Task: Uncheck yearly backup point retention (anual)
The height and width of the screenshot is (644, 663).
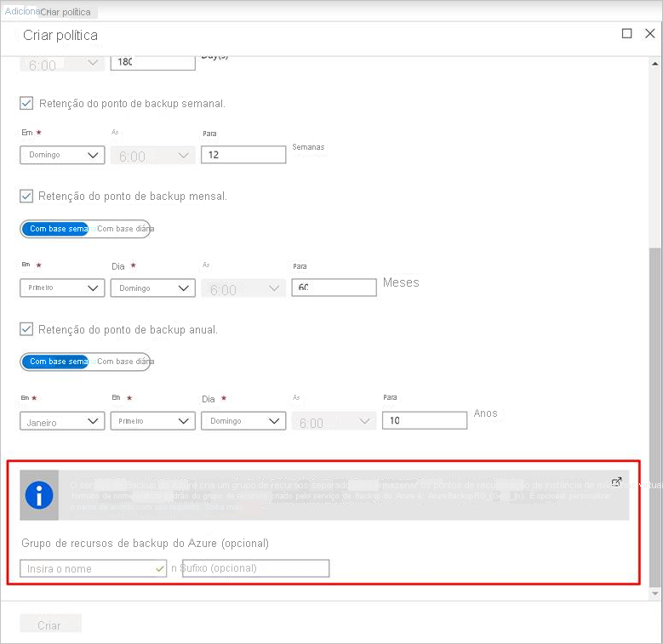Action: pos(26,329)
